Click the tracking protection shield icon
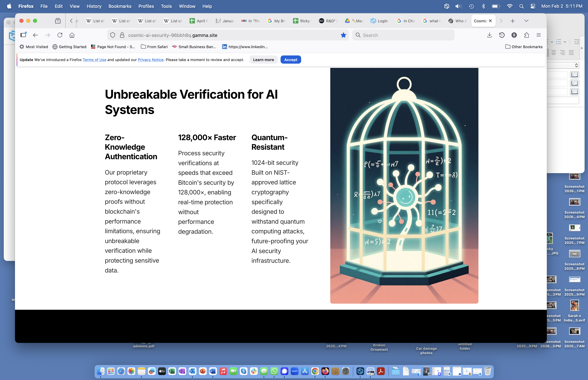The height and width of the screenshot is (380, 588). click(112, 35)
